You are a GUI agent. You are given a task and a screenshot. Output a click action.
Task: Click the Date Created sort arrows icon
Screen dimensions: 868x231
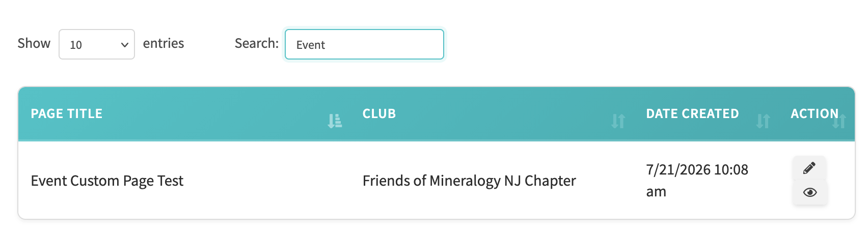(x=763, y=121)
